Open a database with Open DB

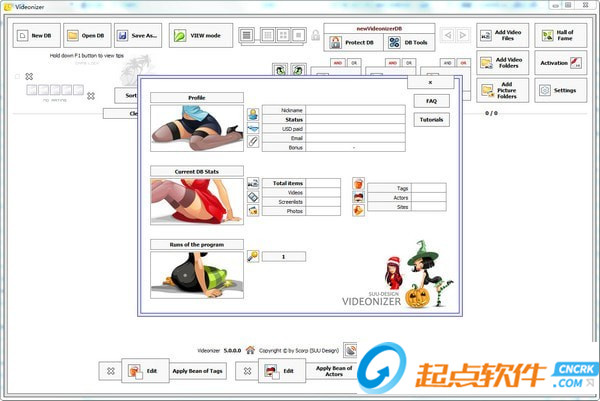[x=87, y=36]
